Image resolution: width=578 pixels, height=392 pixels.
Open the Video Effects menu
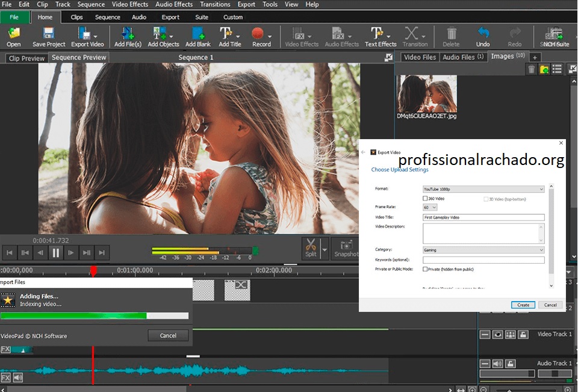pyautogui.click(x=130, y=4)
